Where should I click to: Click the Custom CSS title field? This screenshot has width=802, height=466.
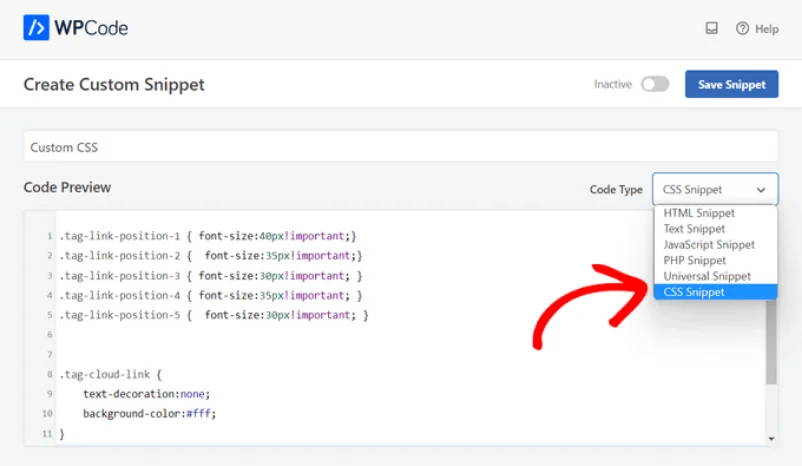click(x=401, y=147)
